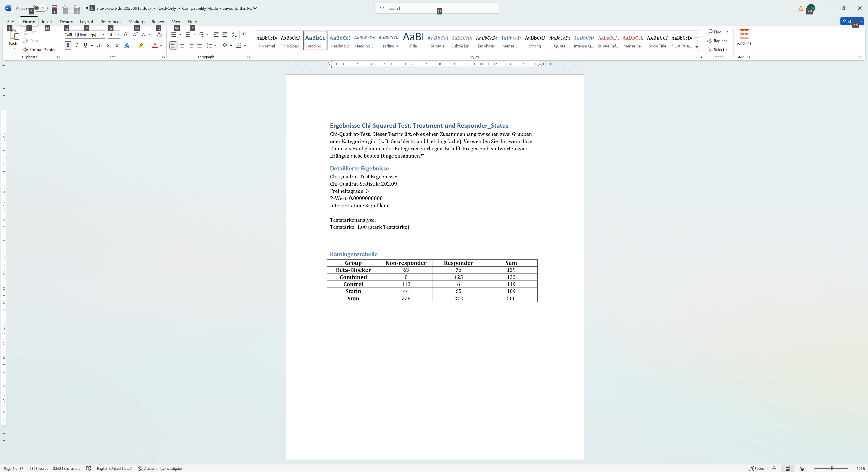
Task: Apply text highlight color marker
Action: (x=141, y=45)
